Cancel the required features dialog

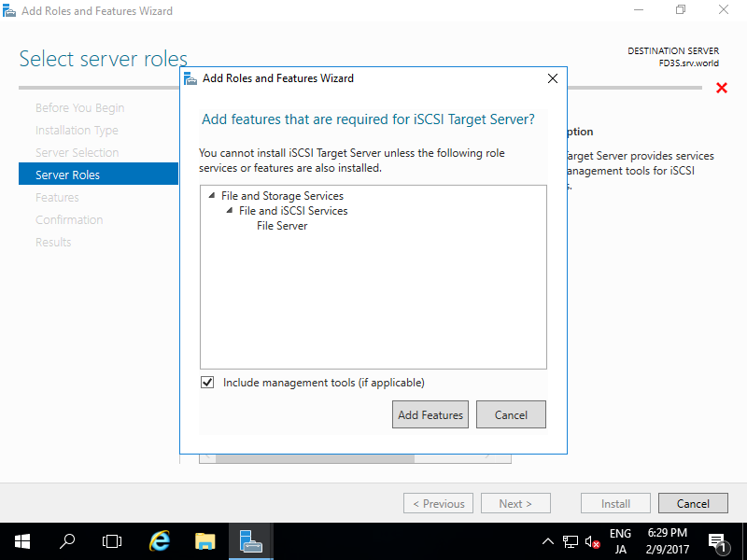pyautogui.click(x=511, y=414)
